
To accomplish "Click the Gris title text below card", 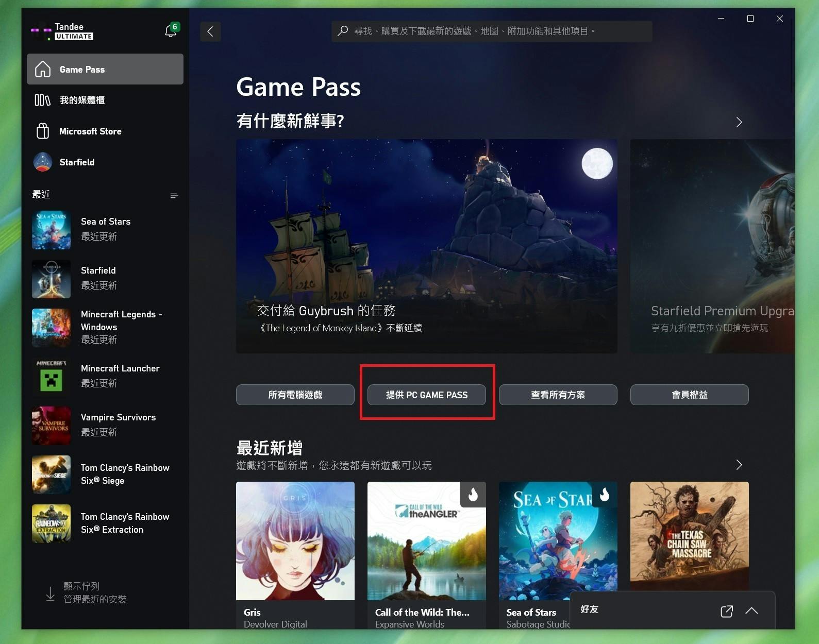I will coord(252,612).
